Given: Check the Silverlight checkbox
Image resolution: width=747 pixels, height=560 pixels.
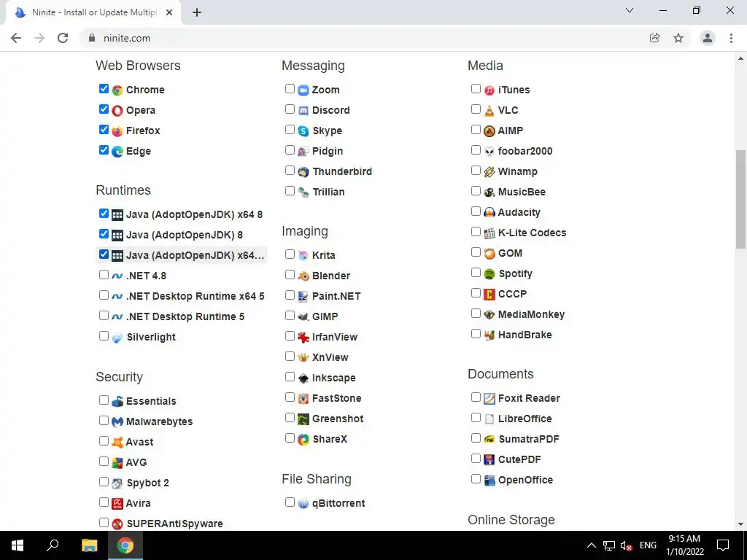Looking at the screenshot, I should click(x=104, y=336).
